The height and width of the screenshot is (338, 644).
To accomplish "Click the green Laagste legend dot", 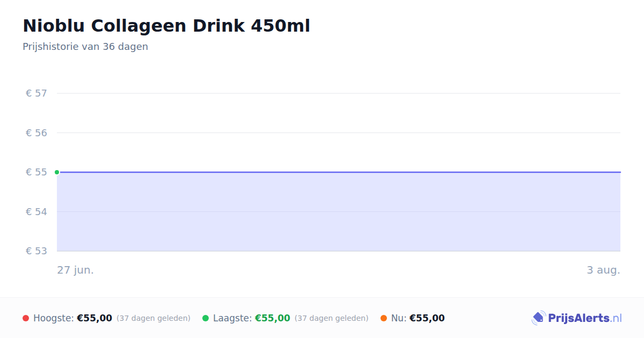I will click(x=206, y=318).
